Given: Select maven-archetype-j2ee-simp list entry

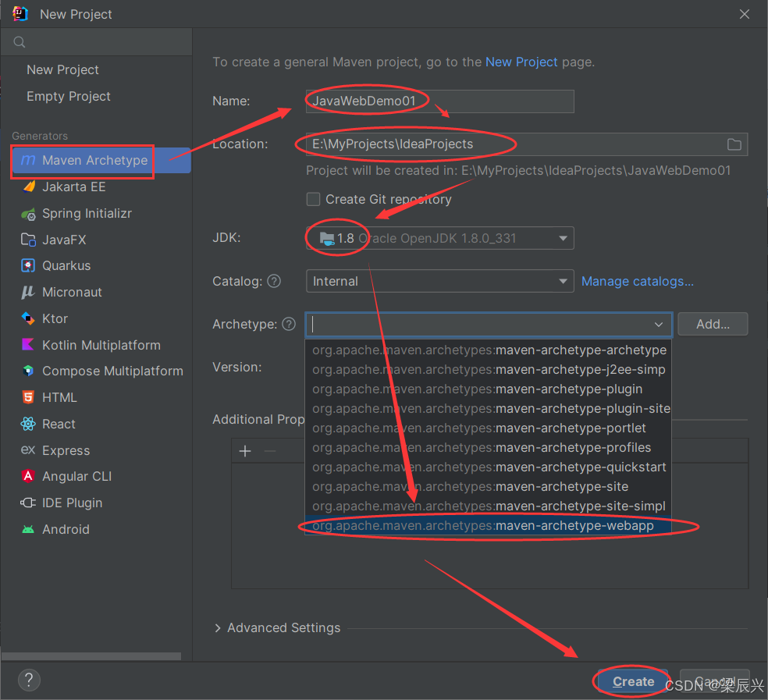Looking at the screenshot, I should [x=488, y=369].
